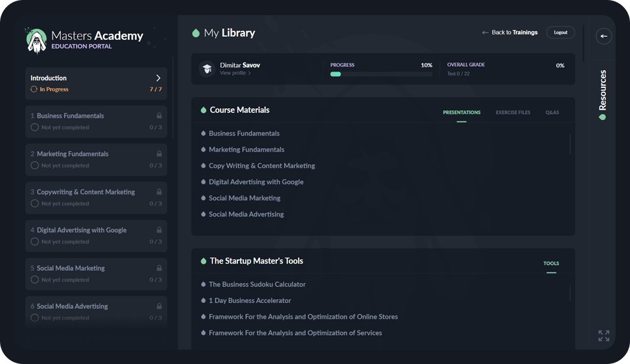Screen dimensions: 630x364
Task: Click the lock icon on Social Media Marketing module
Action: 159,268
